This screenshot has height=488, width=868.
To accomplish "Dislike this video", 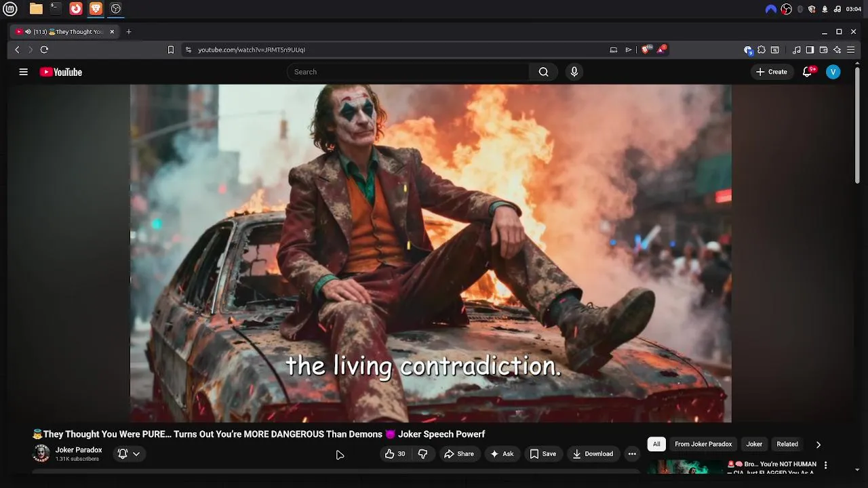I will point(422,454).
